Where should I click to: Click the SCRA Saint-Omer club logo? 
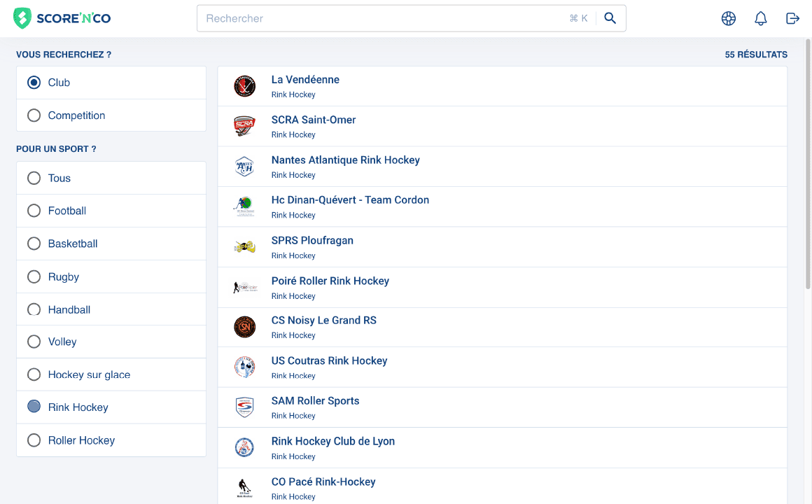(x=244, y=126)
